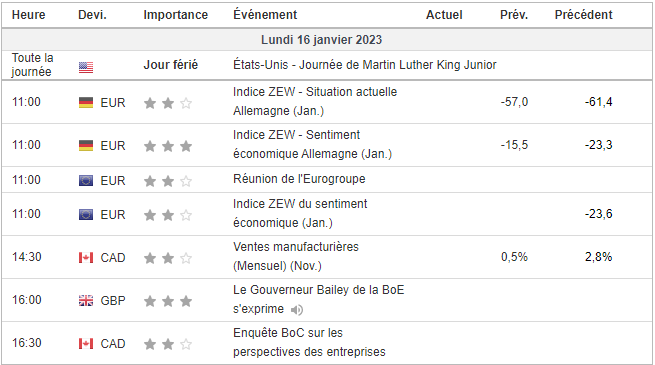
Task: Click the Canadian flag in Ventes manufacturières row
Action: 86,258
